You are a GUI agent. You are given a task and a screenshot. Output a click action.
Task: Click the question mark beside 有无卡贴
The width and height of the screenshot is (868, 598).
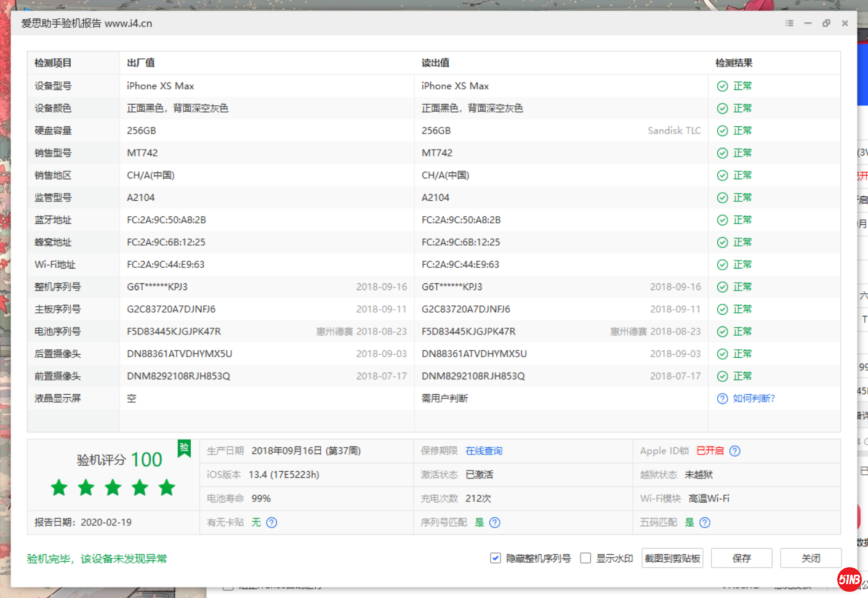pos(271,522)
